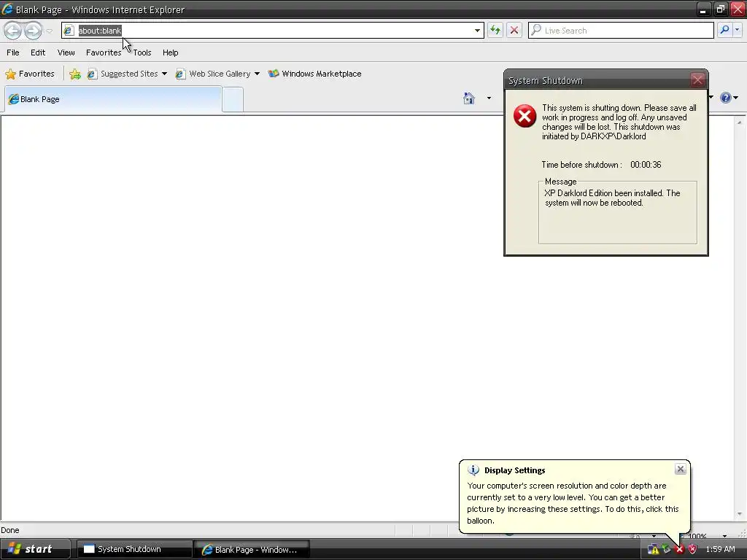This screenshot has width=747, height=560.
Task: Open the recent pages dropdown arrow
Action: coord(49,31)
